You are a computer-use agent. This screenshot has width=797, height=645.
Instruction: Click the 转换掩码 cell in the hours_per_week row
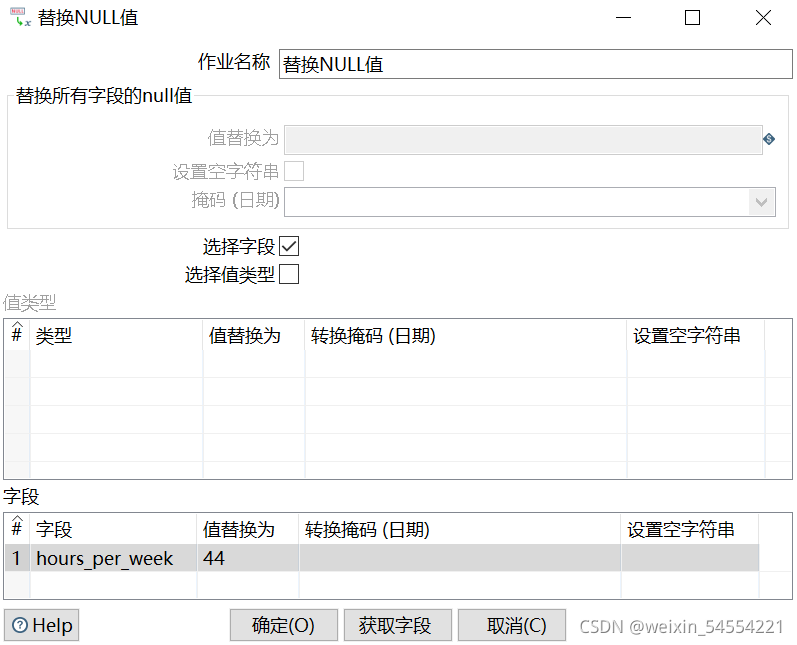click(460, 558)
